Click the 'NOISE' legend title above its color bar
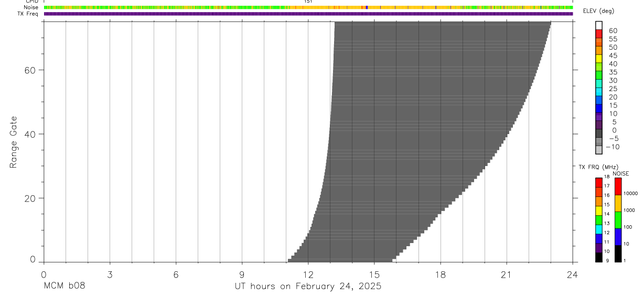 [x=620, y=173]
